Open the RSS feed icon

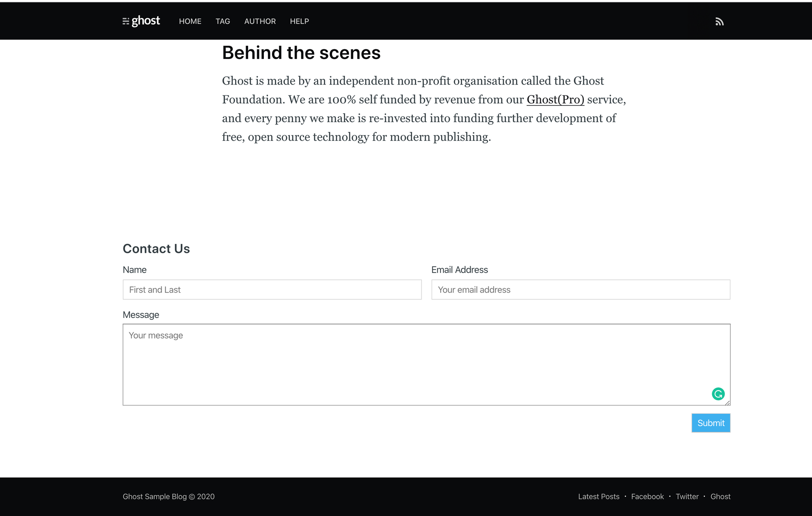coord(719,22)
